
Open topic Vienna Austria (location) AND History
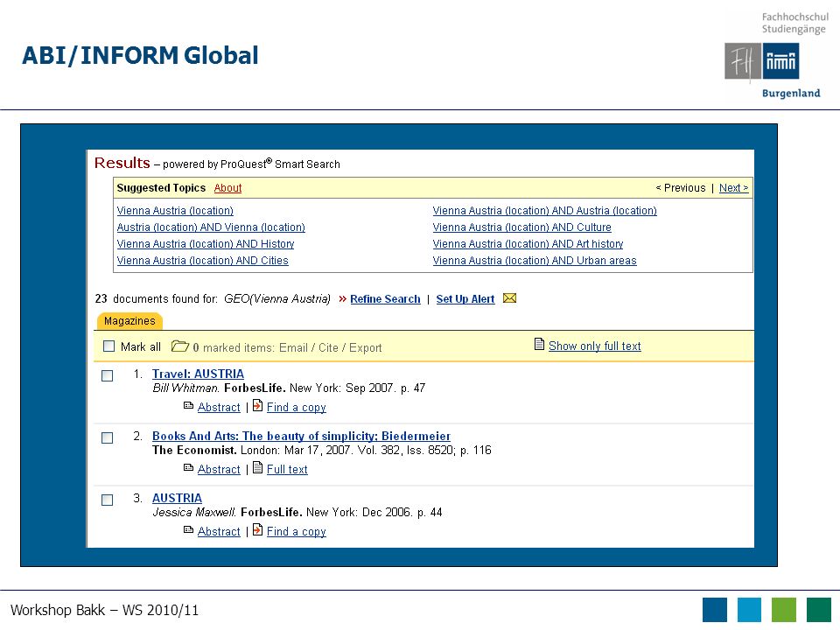pyautogui.click(x=206, y=244)
